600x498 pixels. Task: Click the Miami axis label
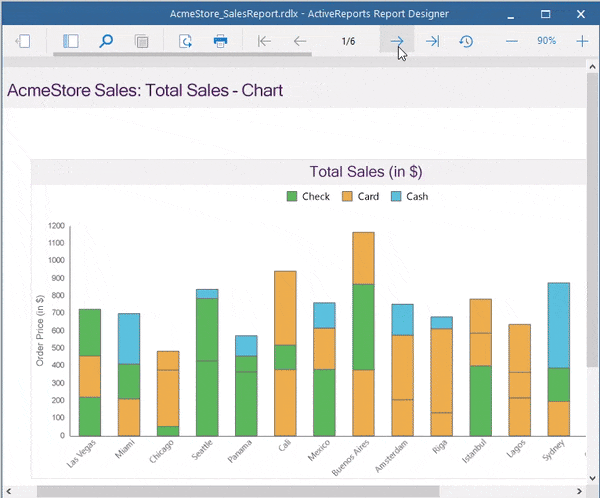(x=125, y=449)
